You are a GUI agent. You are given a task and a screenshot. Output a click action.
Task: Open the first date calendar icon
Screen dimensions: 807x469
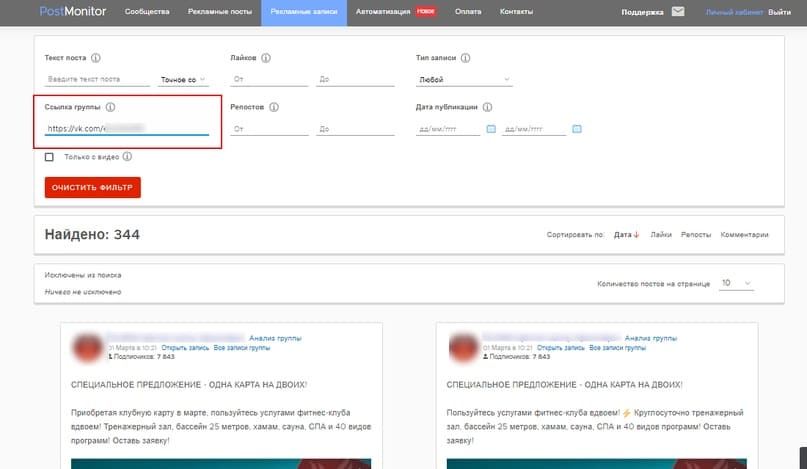coord(491,129)
